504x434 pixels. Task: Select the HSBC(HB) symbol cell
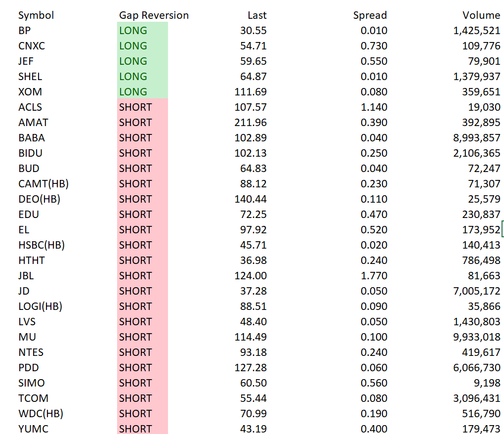coord(42,245)
